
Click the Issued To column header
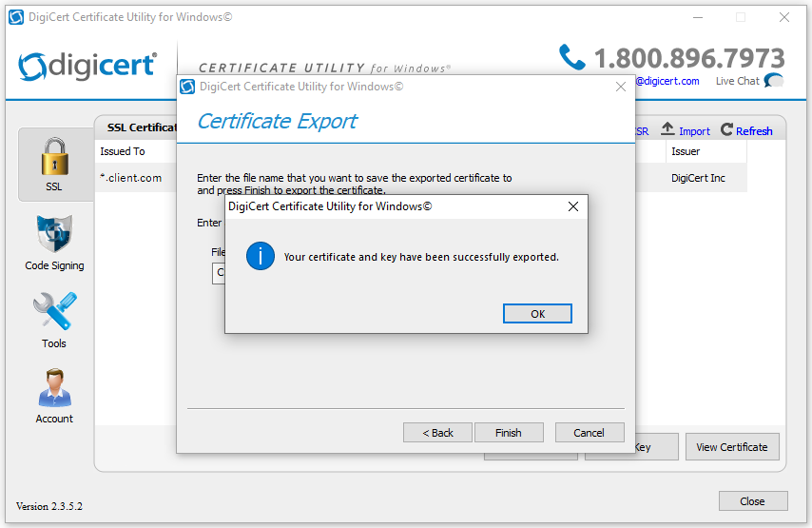pos(123,151)
